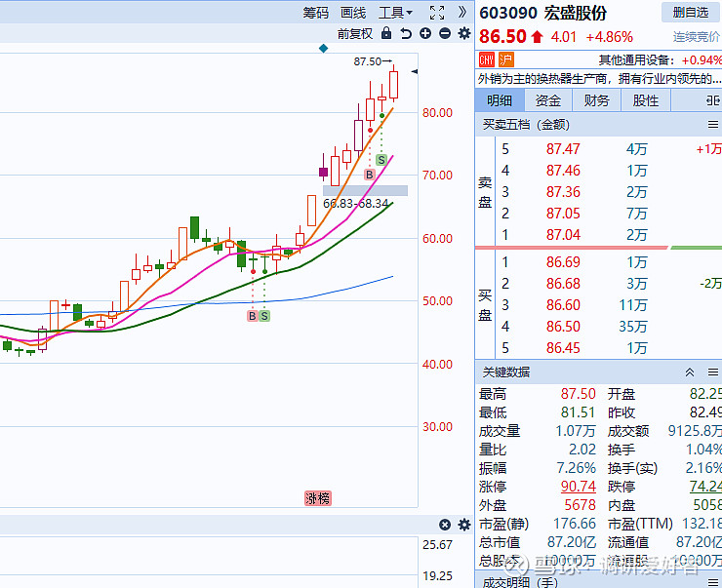This screenshot has height=588, width=722.
Task: Open the 画线 drawing tools
Action: click(353, 13)
